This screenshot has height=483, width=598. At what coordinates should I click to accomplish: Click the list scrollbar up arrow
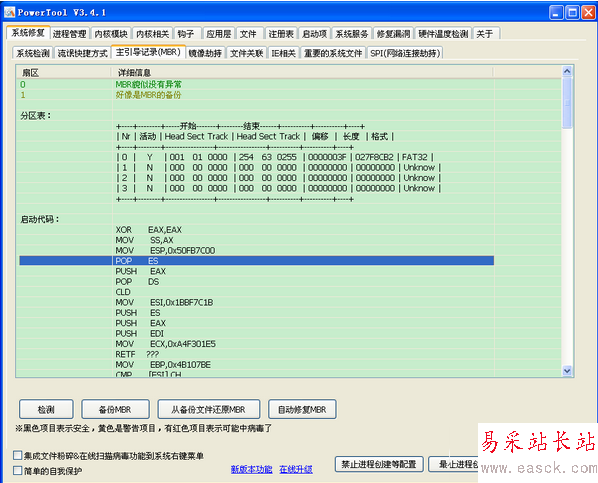click(567, 71)
